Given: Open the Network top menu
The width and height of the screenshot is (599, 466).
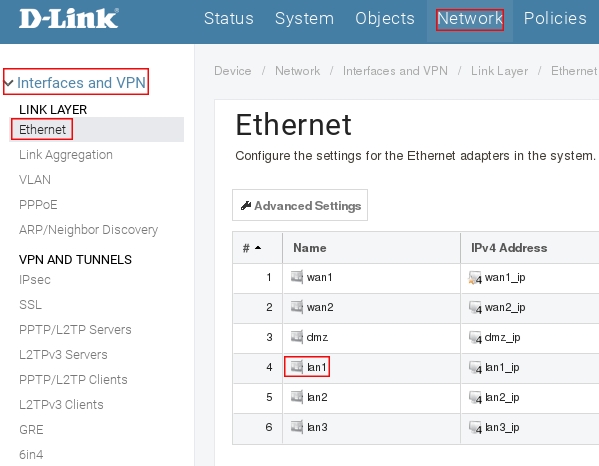Looking at the screenshot, I should pyautogui.click(x=470, y=19).
